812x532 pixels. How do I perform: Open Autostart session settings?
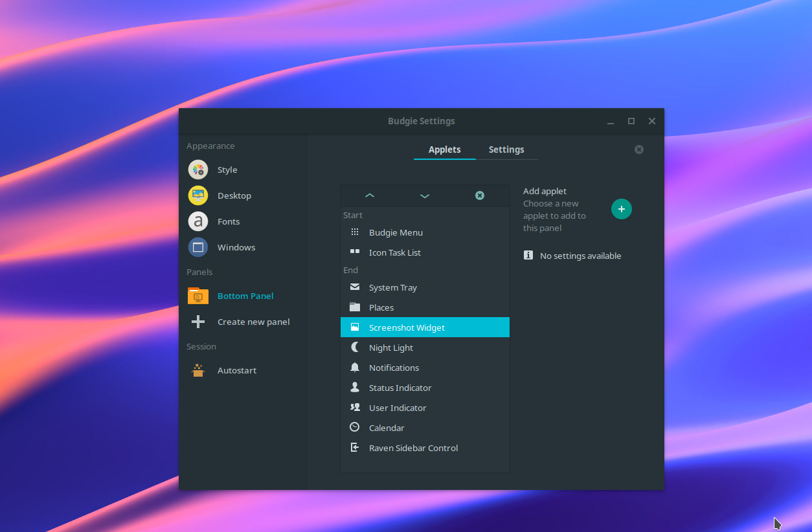point(237,371)
